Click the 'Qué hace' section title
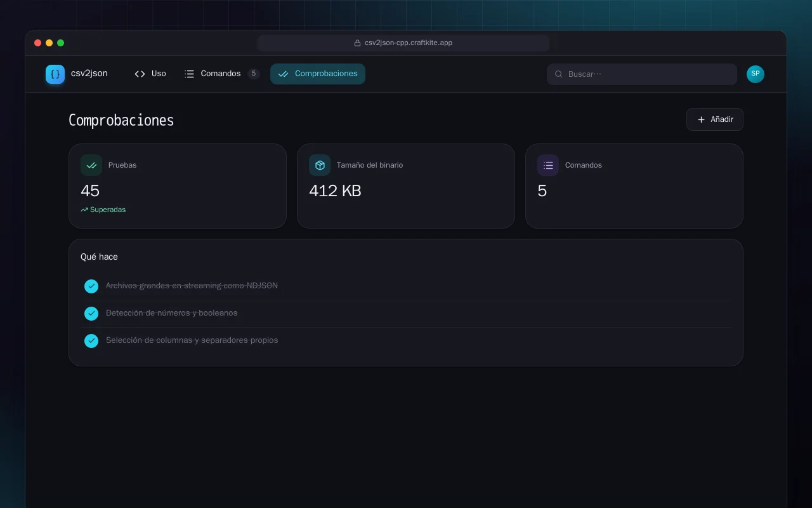Image resolution: width=812 pixels, height=508 pixels. tap(99, 257)
